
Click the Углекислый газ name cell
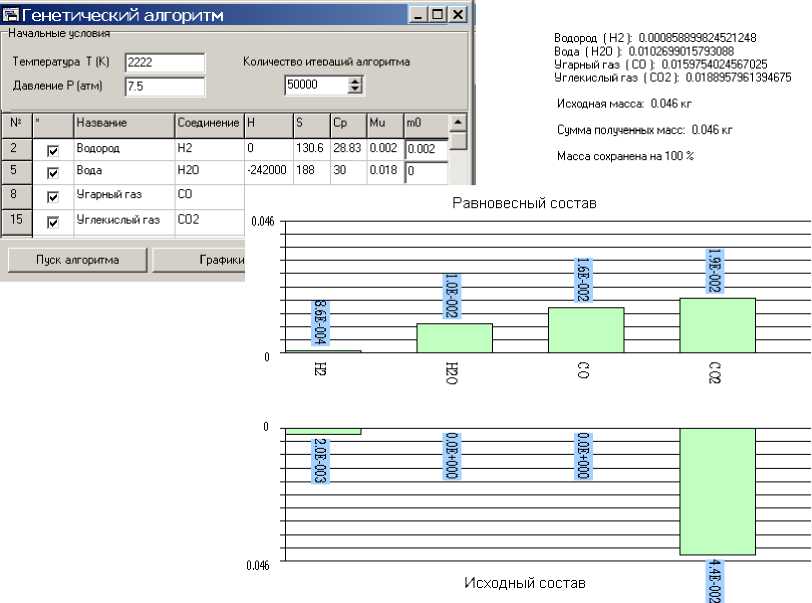[x=124, y=221]
